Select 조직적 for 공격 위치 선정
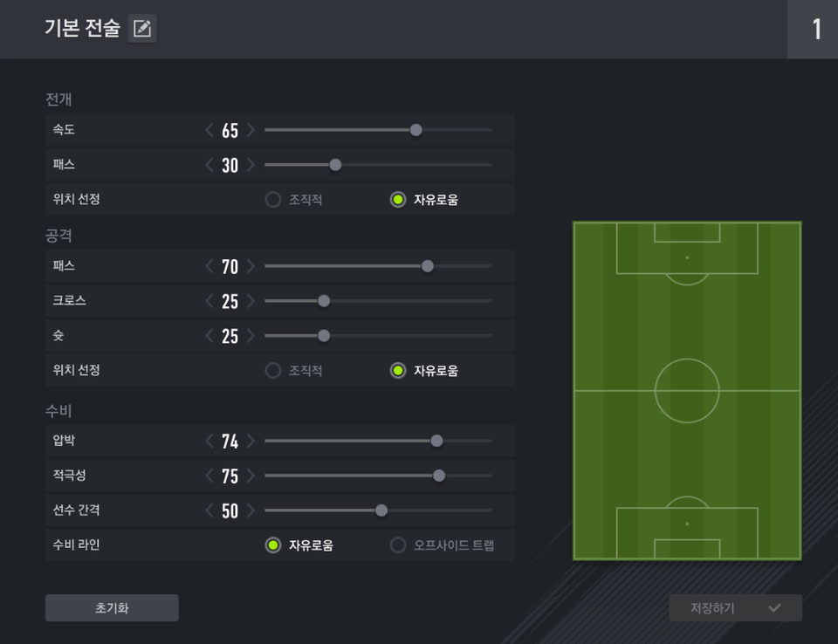 273,371
